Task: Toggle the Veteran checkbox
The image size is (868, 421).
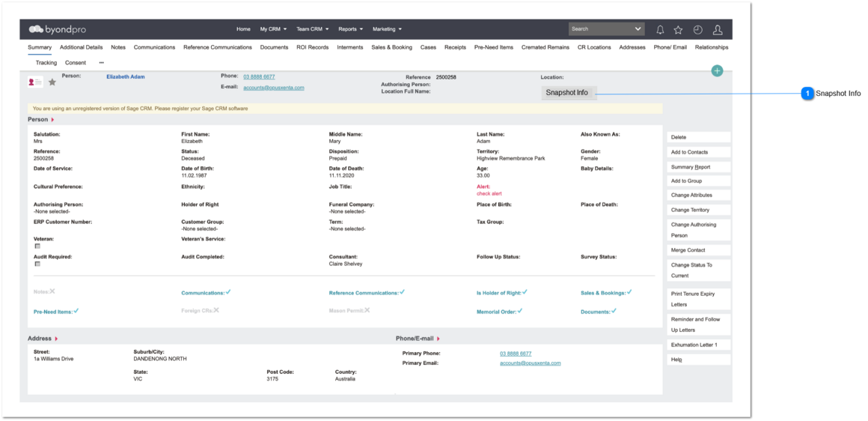Action: [x=37, y=246]
